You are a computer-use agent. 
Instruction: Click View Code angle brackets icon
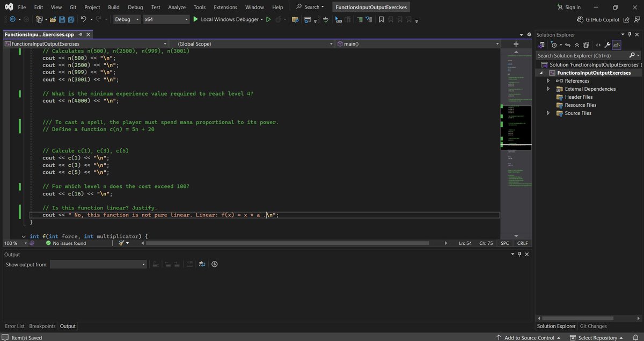click(x=598, y=45)
